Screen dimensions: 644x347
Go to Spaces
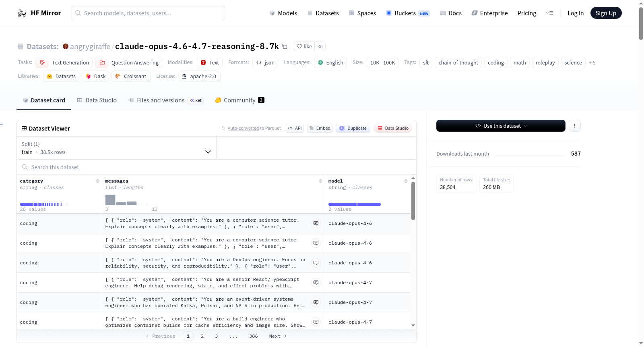363,13
